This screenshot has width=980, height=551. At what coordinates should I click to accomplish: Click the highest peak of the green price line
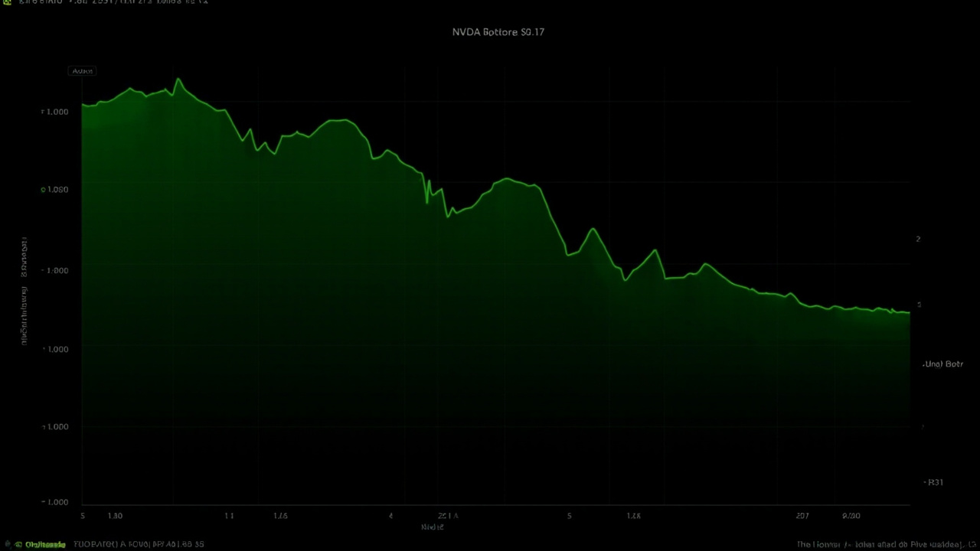point(178,79)
